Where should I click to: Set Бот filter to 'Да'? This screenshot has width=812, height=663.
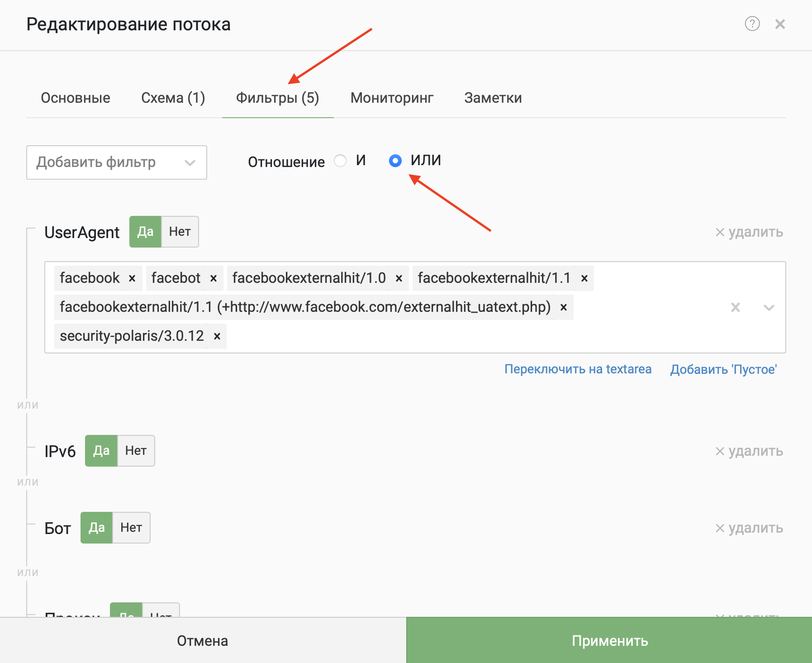point(96,528)
